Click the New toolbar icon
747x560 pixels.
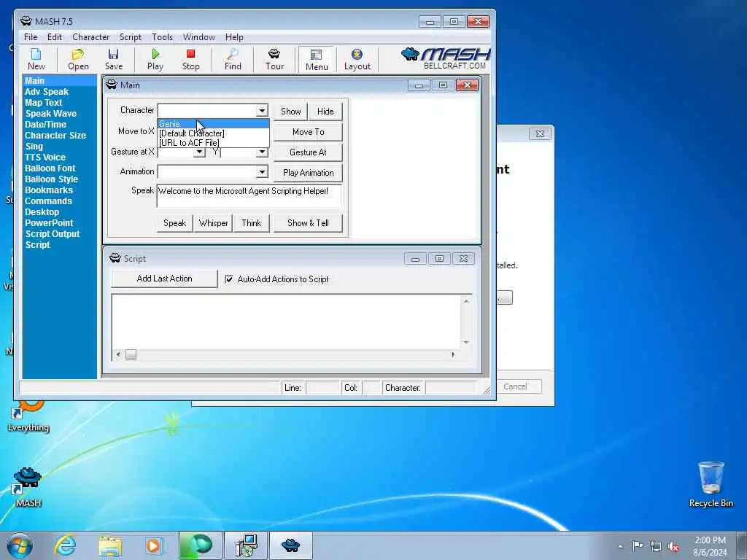tap(36, 60)
